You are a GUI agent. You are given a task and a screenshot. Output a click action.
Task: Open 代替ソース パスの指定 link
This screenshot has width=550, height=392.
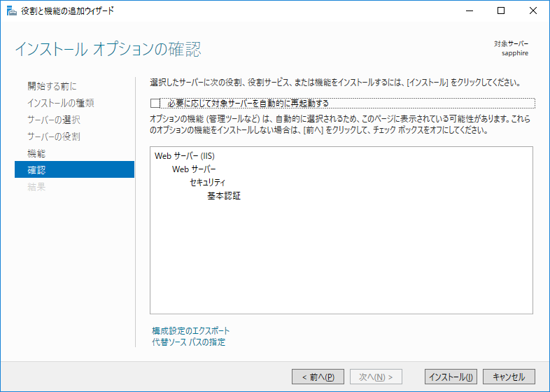pos(189,342)
